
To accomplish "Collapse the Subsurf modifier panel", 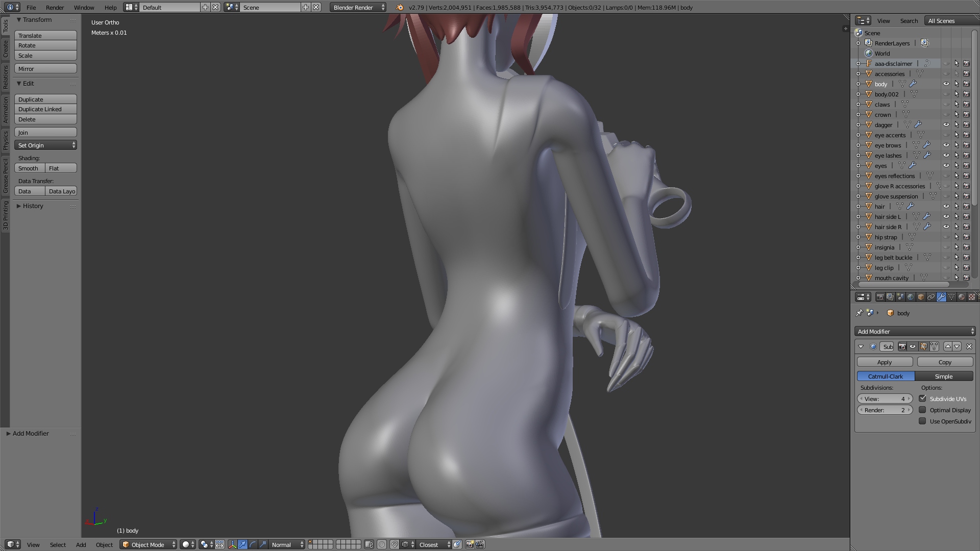I will pyautogui.click(x=861, y=346).
